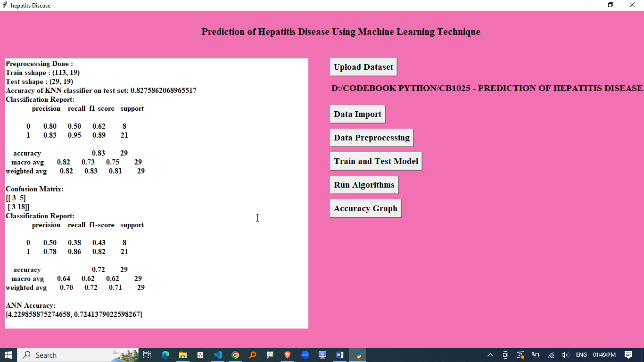Click row '0 0.80 0.50 0.62 8'
The height and width of the screenshot is (362, 644).
pos(76,126)
